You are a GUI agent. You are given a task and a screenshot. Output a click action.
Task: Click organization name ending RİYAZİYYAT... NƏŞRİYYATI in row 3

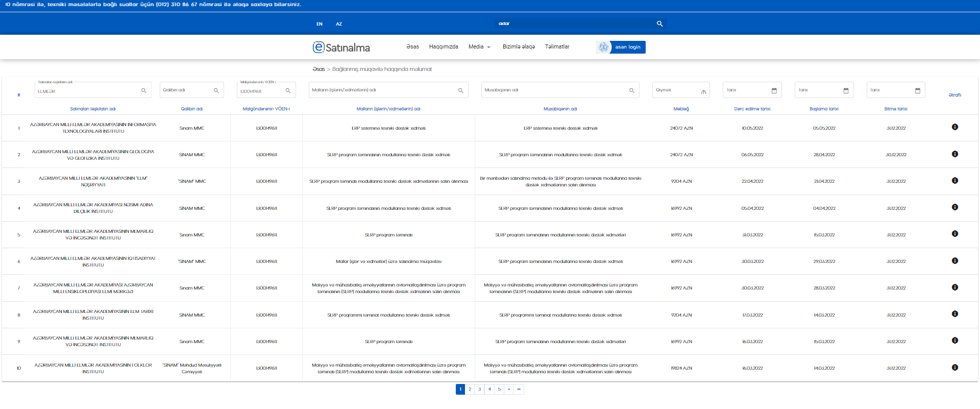click(93, 181)
